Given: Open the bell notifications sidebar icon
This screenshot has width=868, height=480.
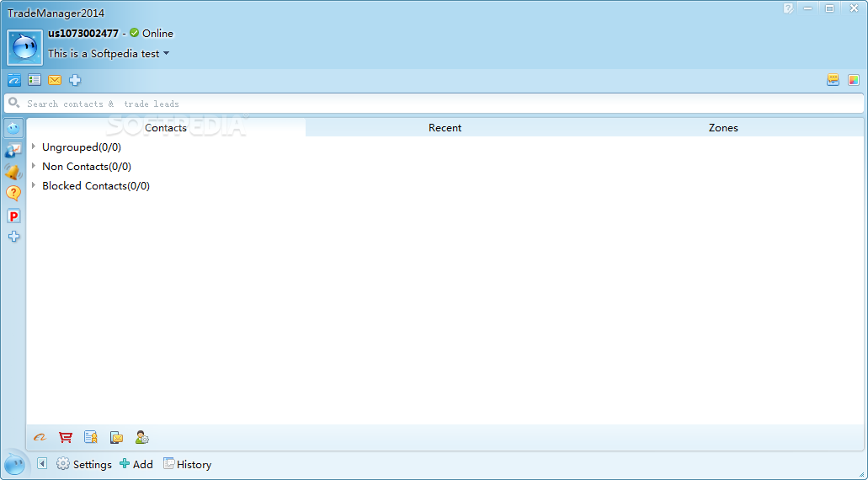Looking at the screenshot, I should [x=13, y=172].
